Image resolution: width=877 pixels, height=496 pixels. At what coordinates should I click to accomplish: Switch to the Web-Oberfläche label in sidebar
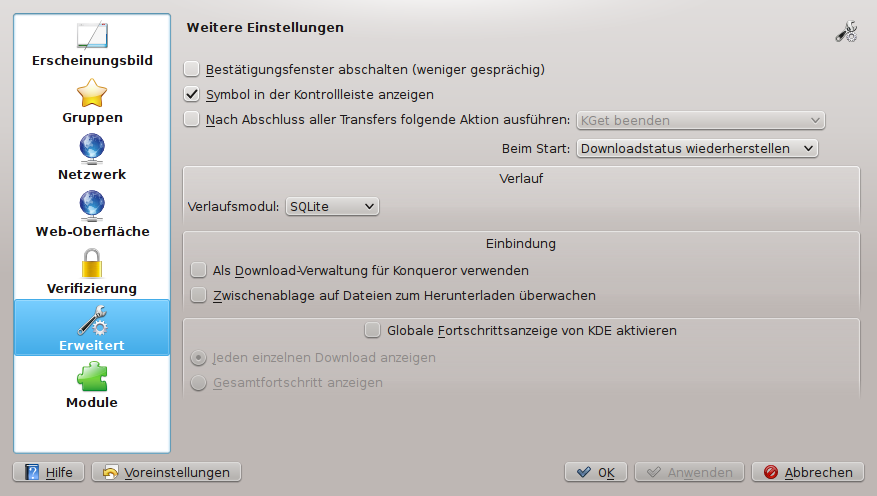point(92,232)
